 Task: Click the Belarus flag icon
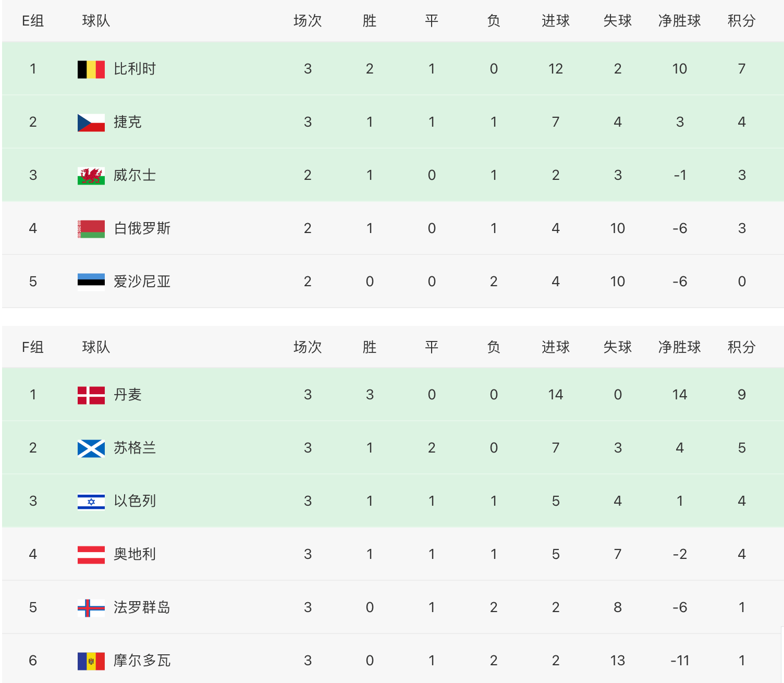(91, 229)
